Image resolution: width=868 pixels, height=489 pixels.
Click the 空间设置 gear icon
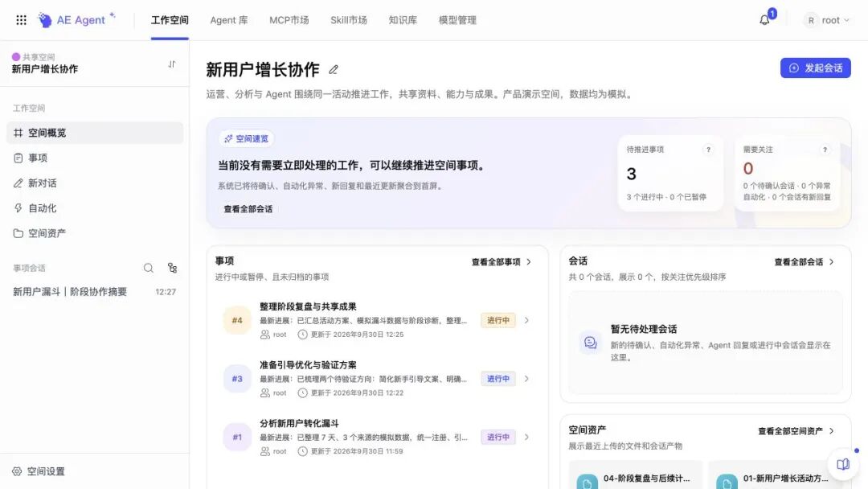click(x=17, y=471)
